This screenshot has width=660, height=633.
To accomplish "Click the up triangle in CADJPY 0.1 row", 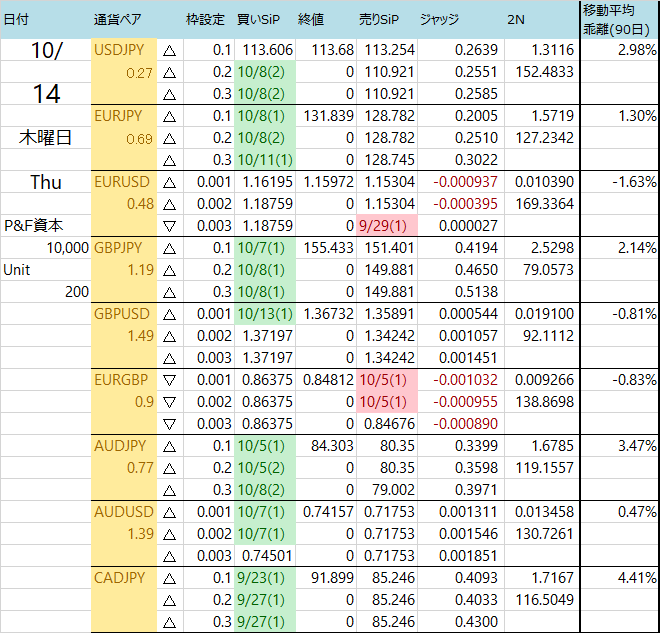I will (169, 579).
